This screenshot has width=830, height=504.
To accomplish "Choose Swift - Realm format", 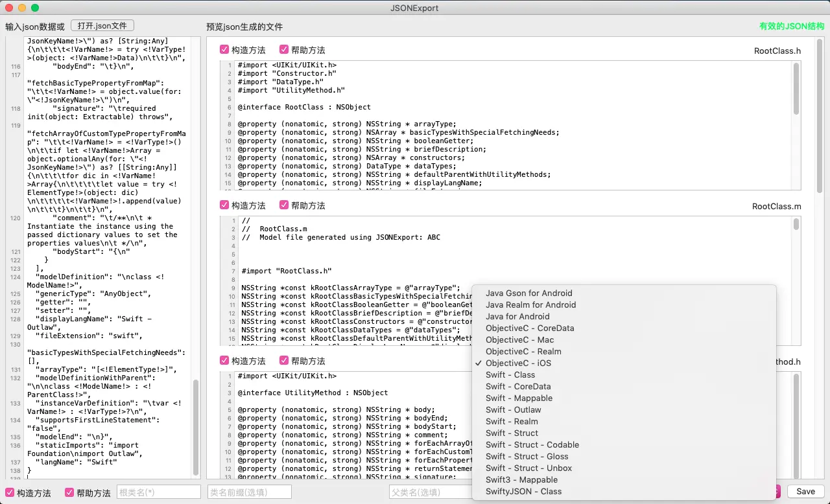I will [x=624, y=421].
